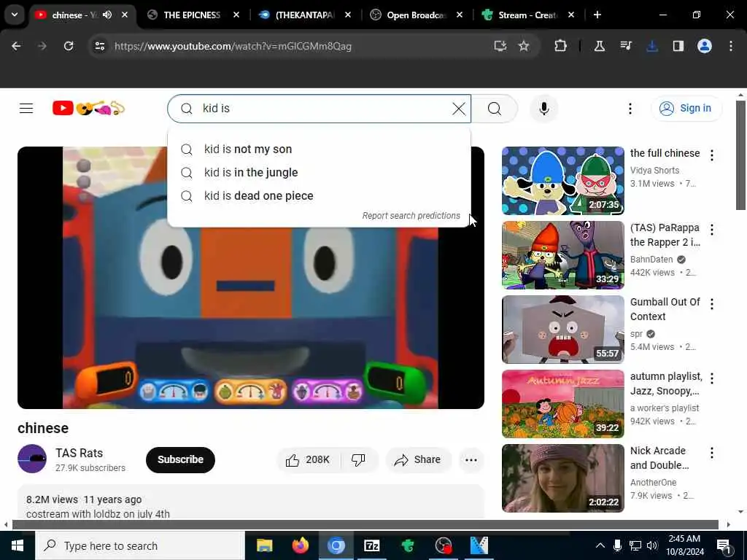Viewport: 747px width, 560px height.
Task: Start voice search with microphone
Action: point(543,109)
